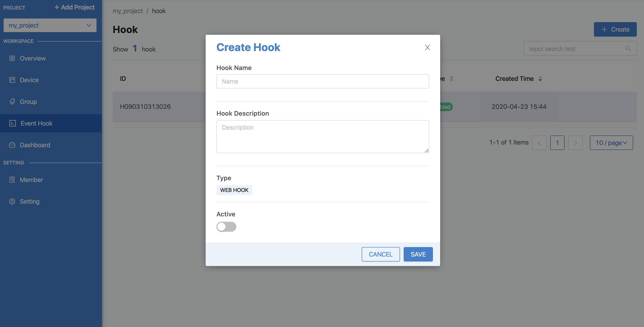Click the Event Hook terminal icon

pyautogui.click(x=12, y=123)
